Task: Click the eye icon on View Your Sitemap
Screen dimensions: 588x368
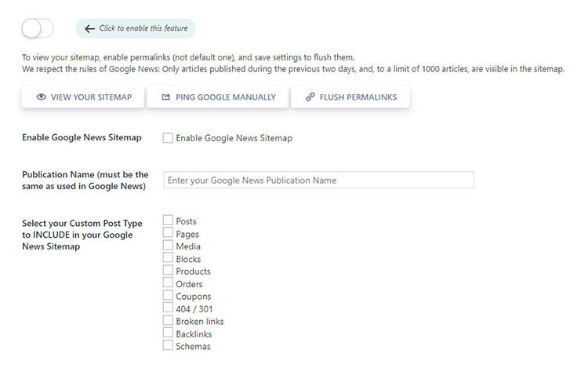Action: coord(41,97)
